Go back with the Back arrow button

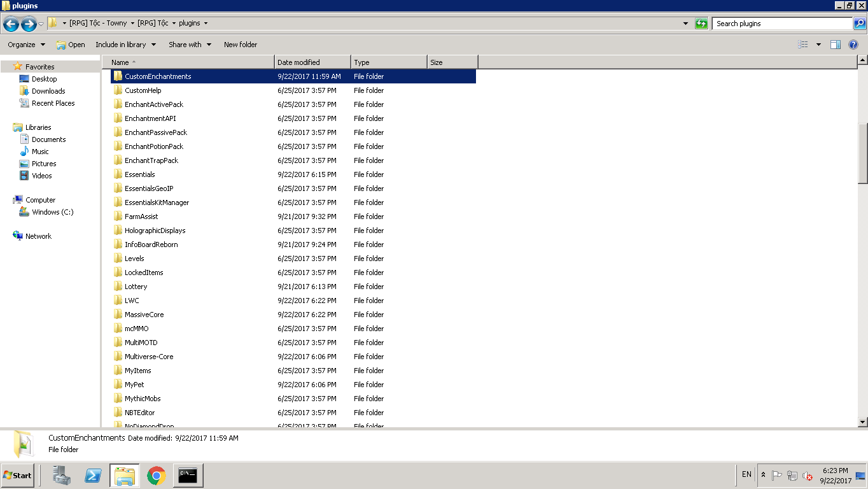tap(11, 24)
